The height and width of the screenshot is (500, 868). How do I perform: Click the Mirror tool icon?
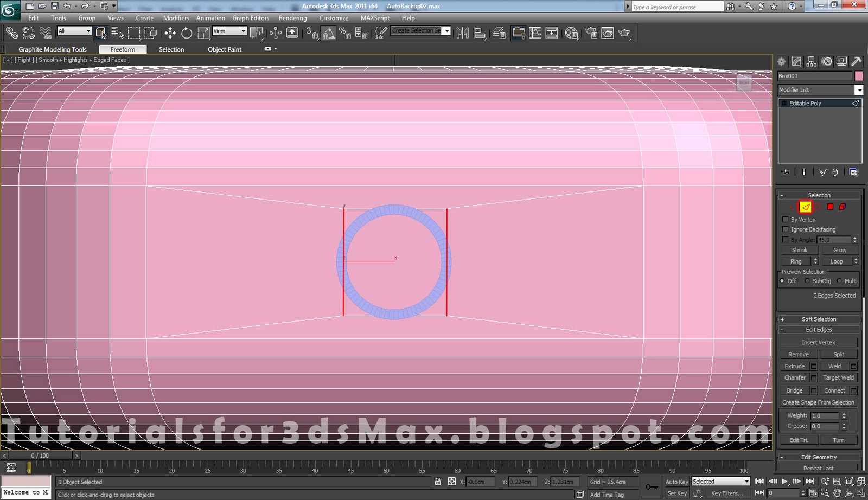tap(462, 33)
